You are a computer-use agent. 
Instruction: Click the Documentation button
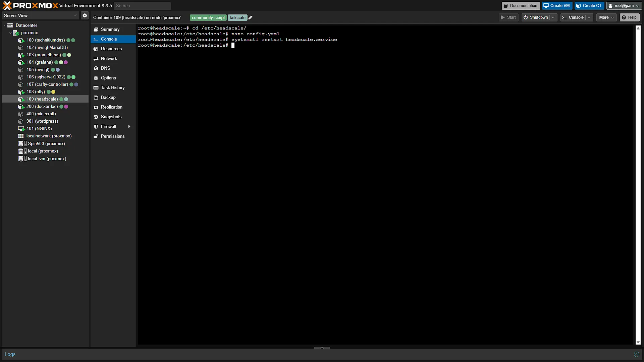[521, 6]
